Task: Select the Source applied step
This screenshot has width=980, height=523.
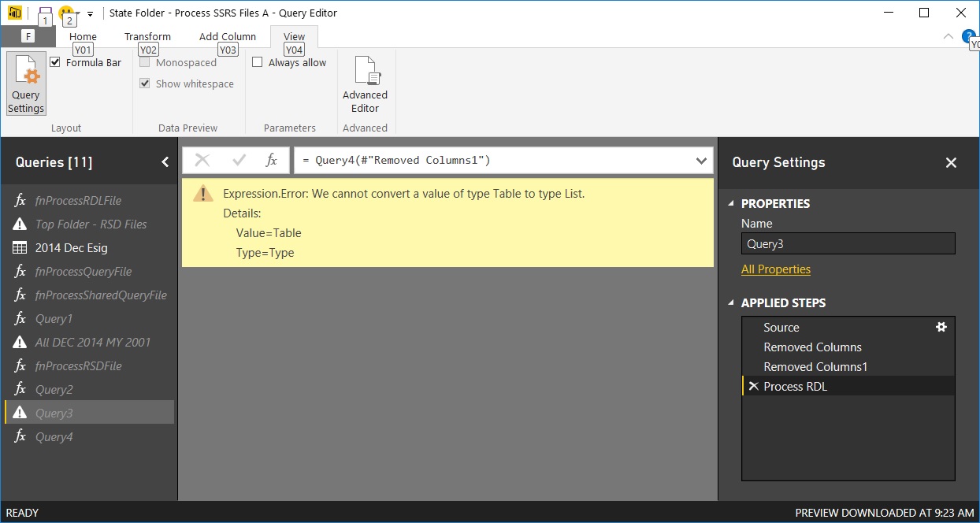Action: 848,327
